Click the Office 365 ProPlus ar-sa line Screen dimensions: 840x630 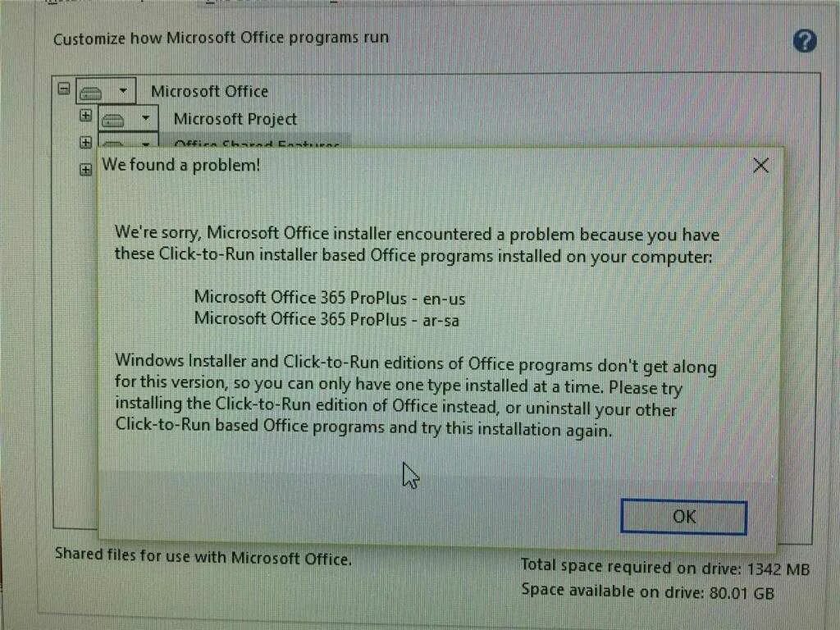(x=326, y=319)
